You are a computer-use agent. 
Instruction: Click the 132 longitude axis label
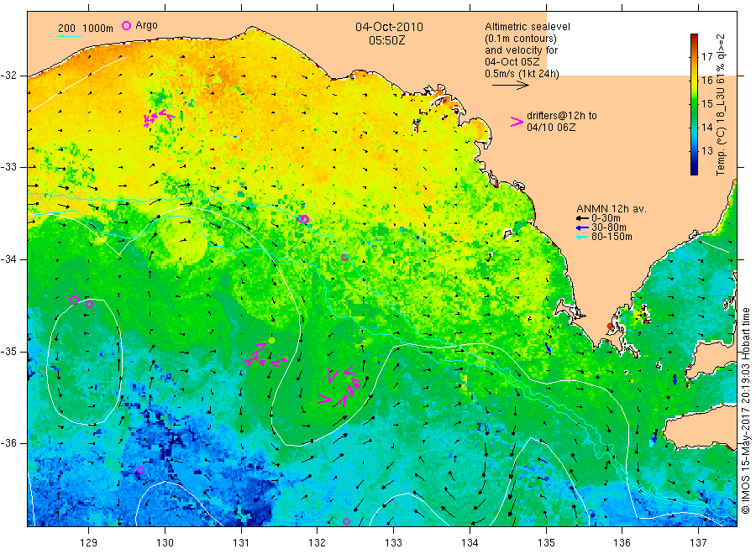[x=318, y=543]
